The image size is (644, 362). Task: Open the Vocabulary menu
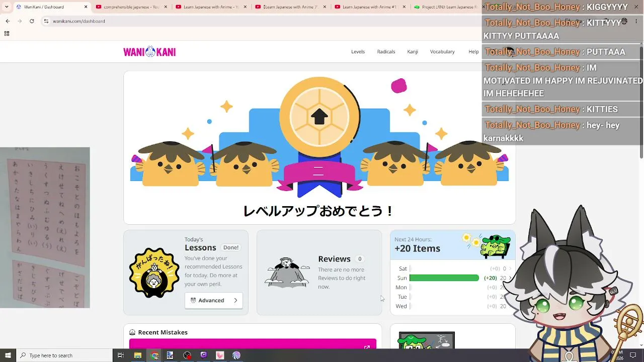pyautogui.click(x=442, y=52)
